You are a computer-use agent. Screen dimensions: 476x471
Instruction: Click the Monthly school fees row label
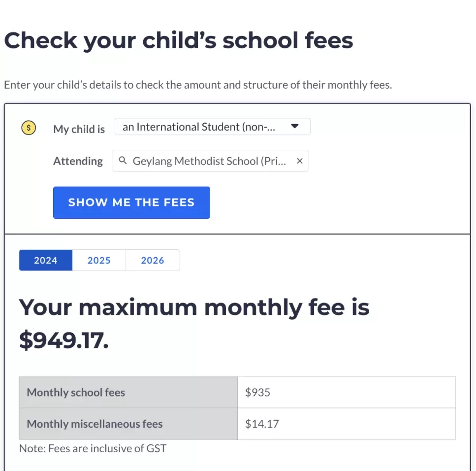point(76,392)
